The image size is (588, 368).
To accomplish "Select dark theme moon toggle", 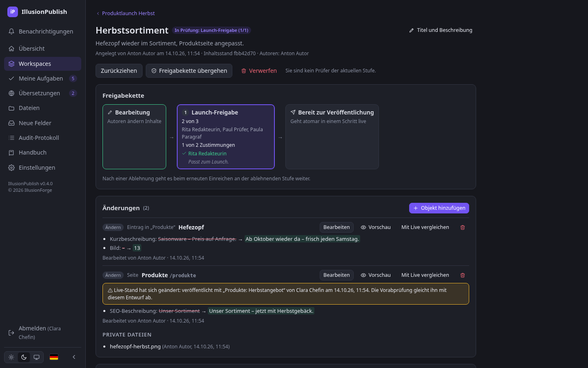I will click(x=24, y=357).
